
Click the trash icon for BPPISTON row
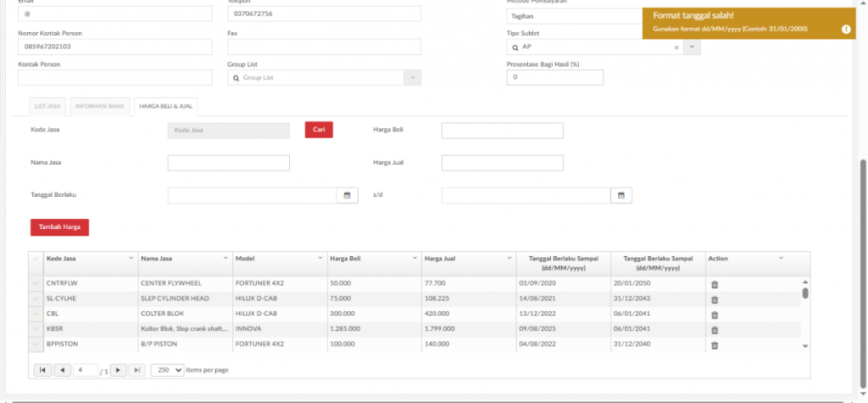(x=714, y=345)
